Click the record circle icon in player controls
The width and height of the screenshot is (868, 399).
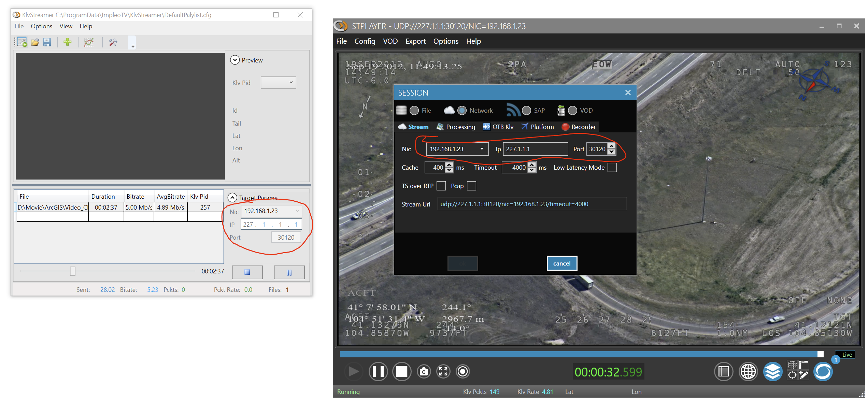pyautogui.click(x=463, y=371)
